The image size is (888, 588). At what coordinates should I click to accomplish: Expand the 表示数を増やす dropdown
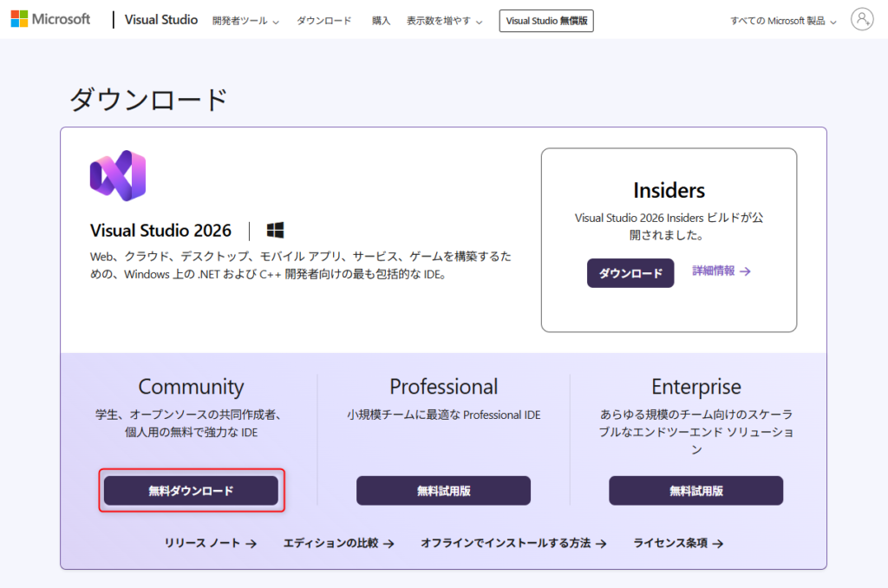[445, 20]
